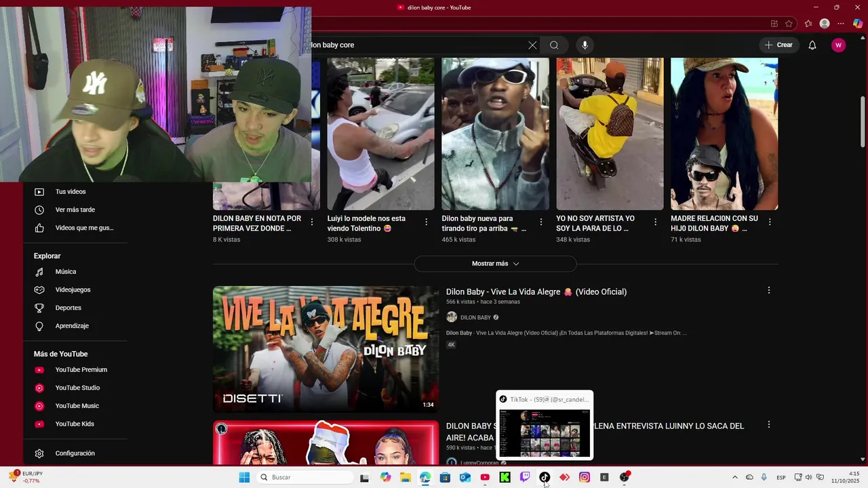Open Outlook from the taskbar
Viewport: 868px width, 488px height.
click(x=465, y=477)
